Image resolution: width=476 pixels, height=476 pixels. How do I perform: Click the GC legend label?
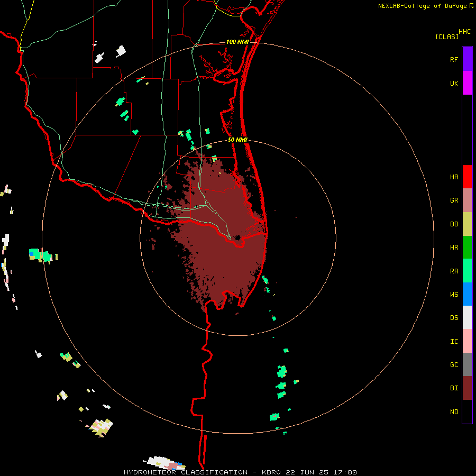click(454, 365)
